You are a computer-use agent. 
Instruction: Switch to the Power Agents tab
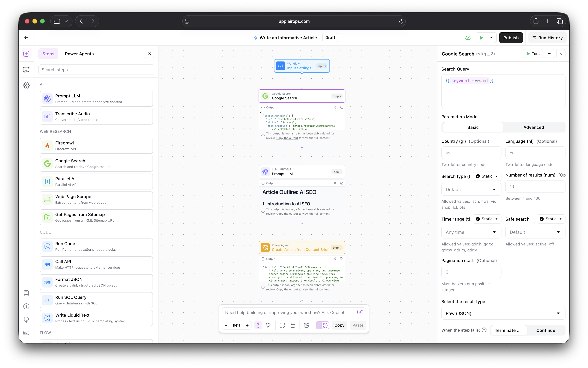pyautogui.click(x=79, y=54)
